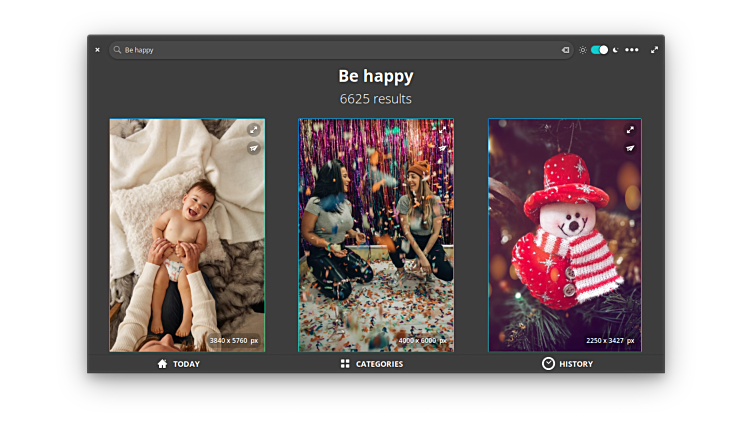Clear the "Be happy" search text
752x423 pixels.
coord(565,49)
